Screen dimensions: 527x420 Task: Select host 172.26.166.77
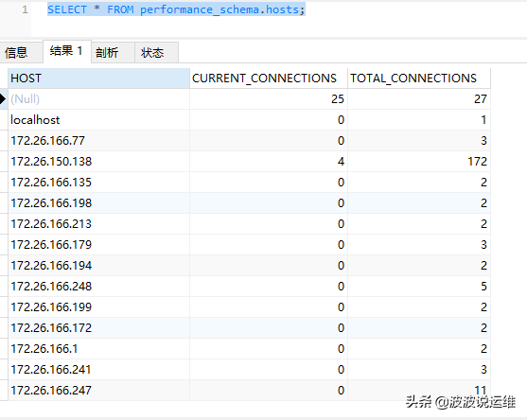click(x=98, y=141)
